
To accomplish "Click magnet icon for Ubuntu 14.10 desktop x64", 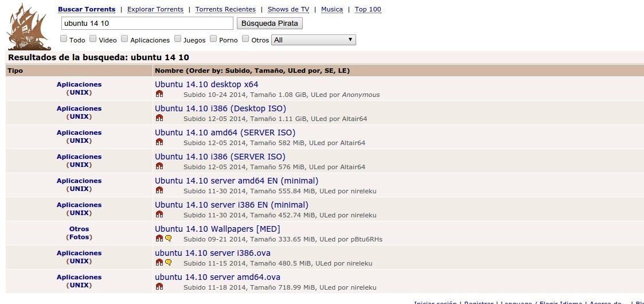I will (x=159, y=94).
